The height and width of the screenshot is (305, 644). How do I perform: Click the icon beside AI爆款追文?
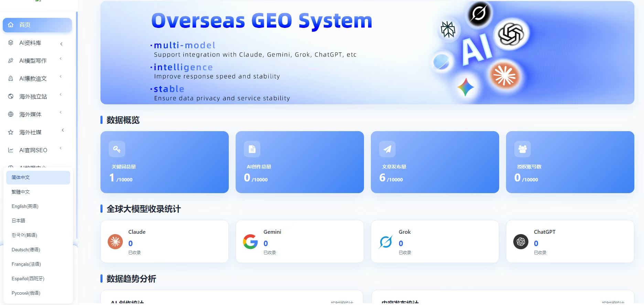point(11,78)
